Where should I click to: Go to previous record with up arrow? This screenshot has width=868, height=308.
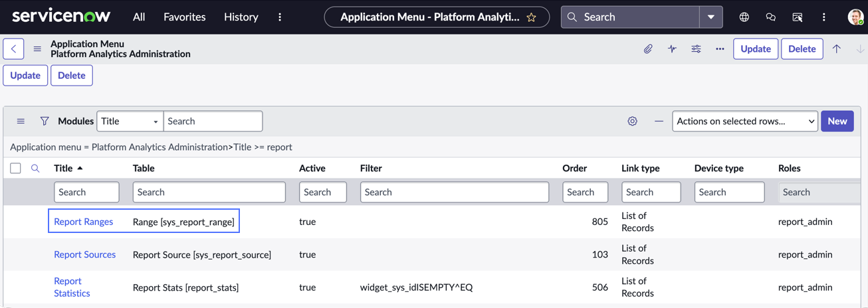[837, 49]
